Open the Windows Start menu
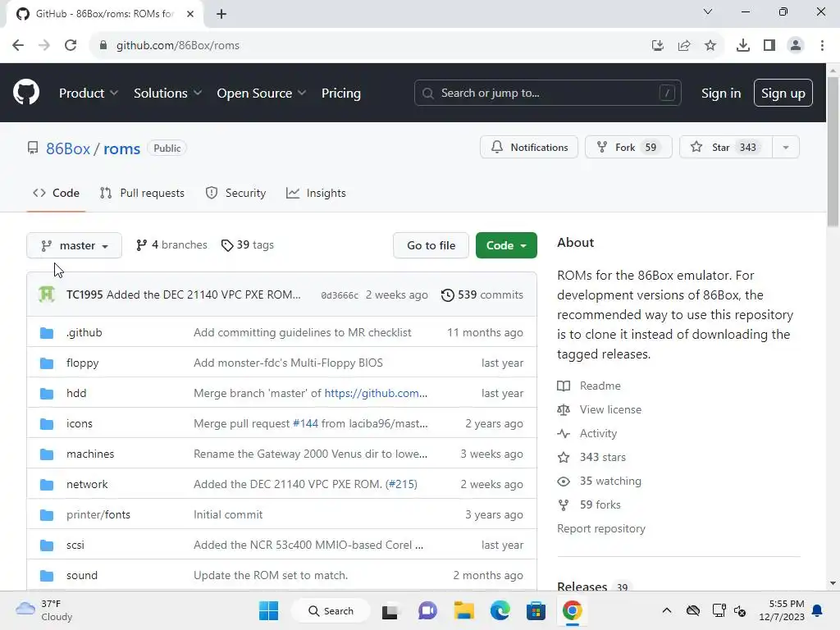 268,610
